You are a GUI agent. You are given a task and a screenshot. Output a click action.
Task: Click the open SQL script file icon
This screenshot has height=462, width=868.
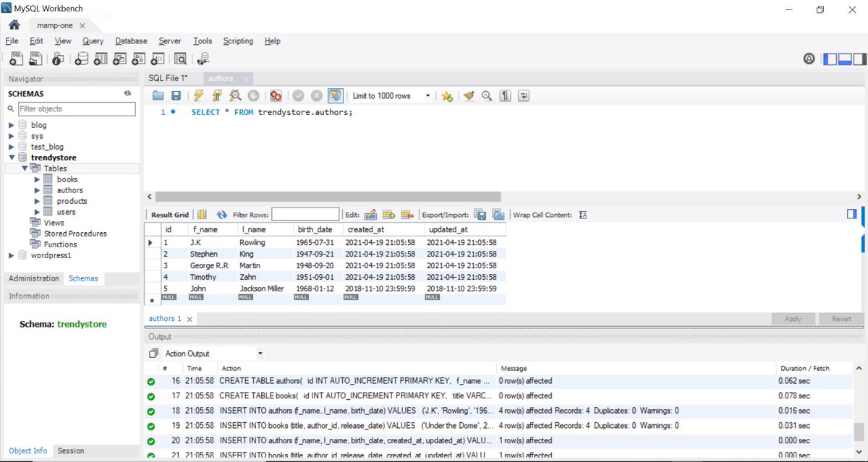point(35,59)
